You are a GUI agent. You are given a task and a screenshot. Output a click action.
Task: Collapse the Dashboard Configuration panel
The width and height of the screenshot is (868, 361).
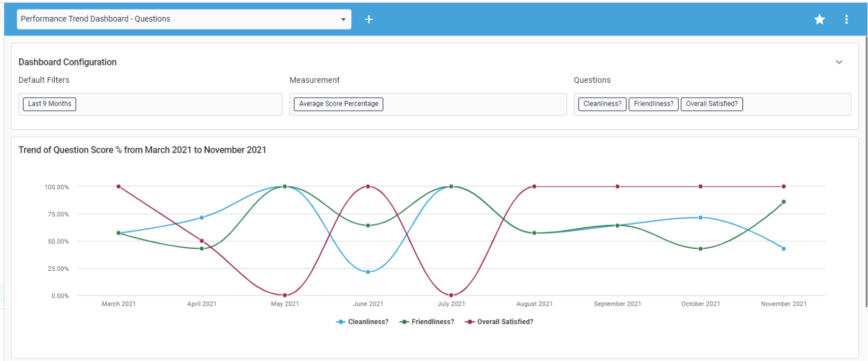[x=839, y=62]
